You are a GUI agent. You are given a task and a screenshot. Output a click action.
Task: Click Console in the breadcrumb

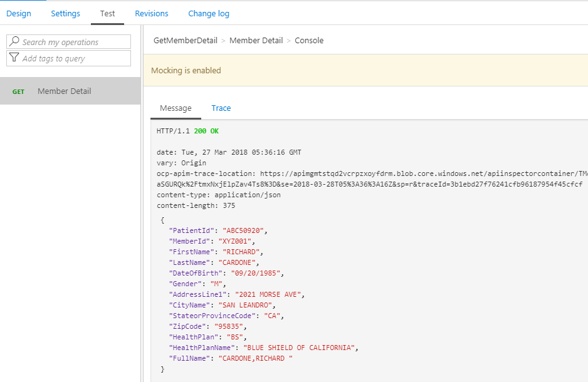pyautogui.click(x=309, y=41)
